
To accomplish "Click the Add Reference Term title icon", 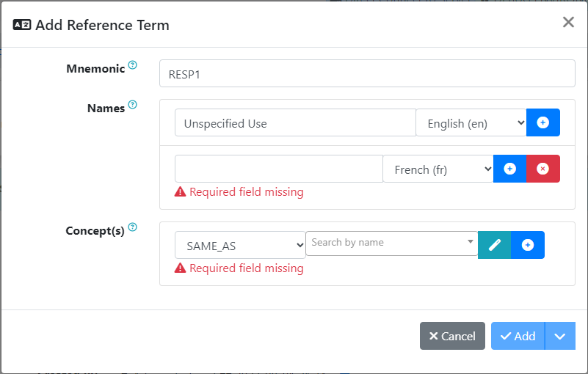I will [x=22, y=25].
